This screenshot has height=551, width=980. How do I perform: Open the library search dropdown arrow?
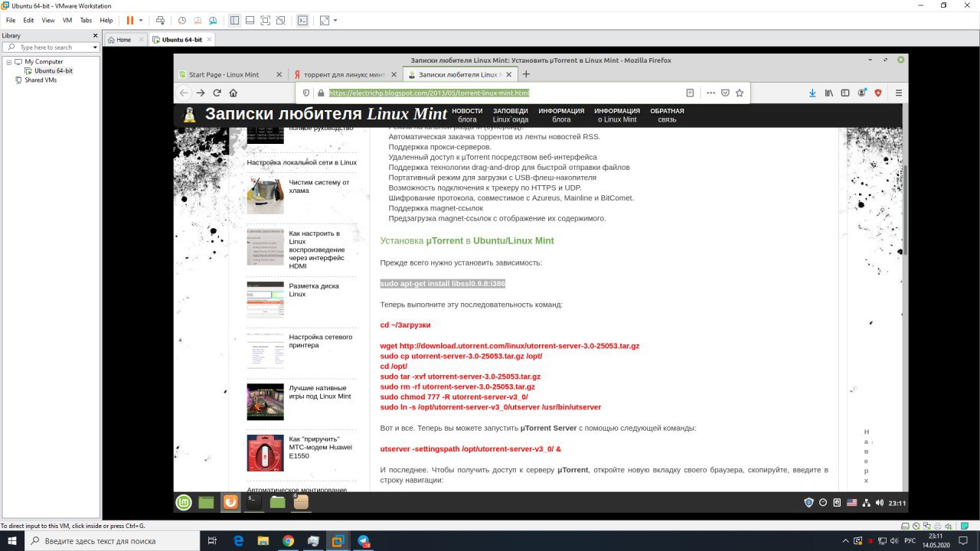pyautogui.click(x=96, y=47)
